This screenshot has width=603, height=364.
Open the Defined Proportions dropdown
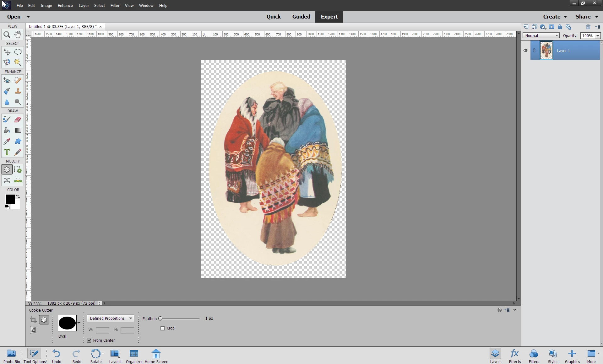pyautogui.click(x=111, y=318)
